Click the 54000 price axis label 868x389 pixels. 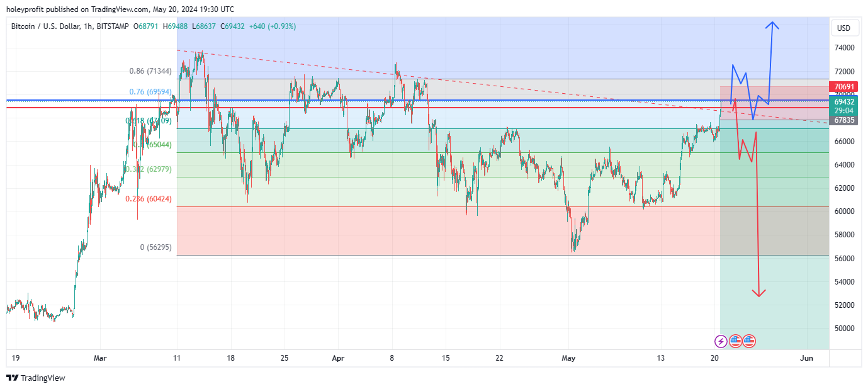click(844, 282)
